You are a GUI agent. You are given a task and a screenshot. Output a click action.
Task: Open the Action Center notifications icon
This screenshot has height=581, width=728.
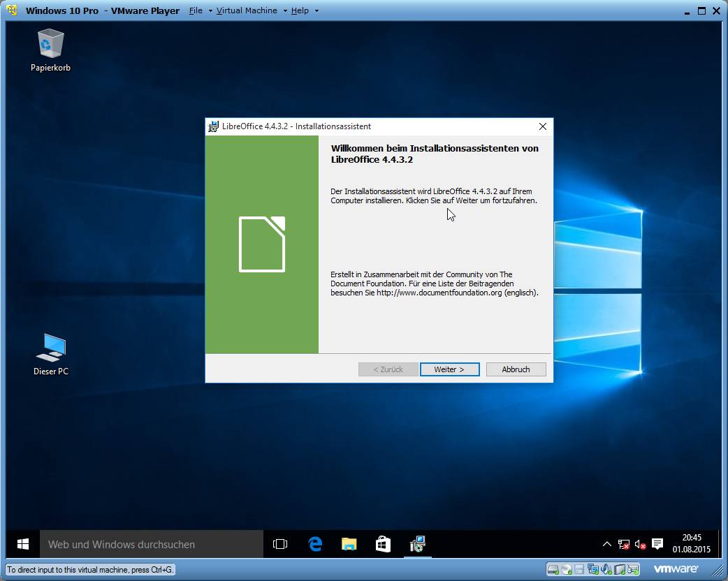[657, 544]
